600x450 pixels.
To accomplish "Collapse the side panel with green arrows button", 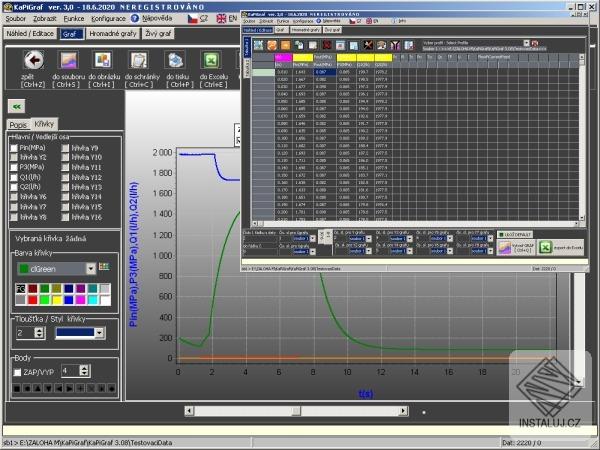I will pos(16,106).
